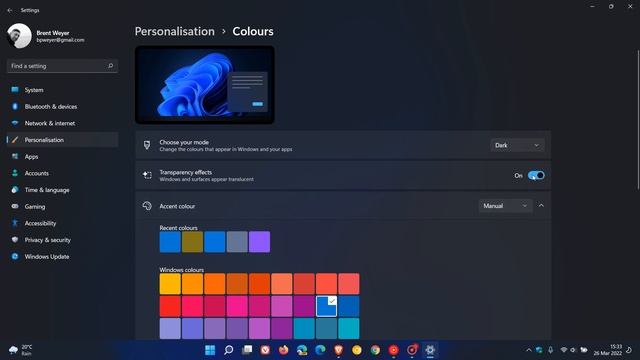Viewport: 640px width, 360px height.
Task: Open the clock showing 26 Mar 2022
Action: 608,350
